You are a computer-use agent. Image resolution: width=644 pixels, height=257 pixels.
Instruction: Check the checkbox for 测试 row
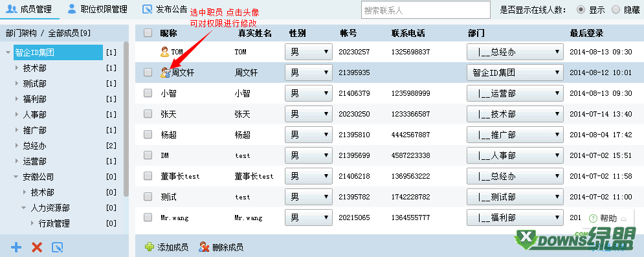(148, 197)
